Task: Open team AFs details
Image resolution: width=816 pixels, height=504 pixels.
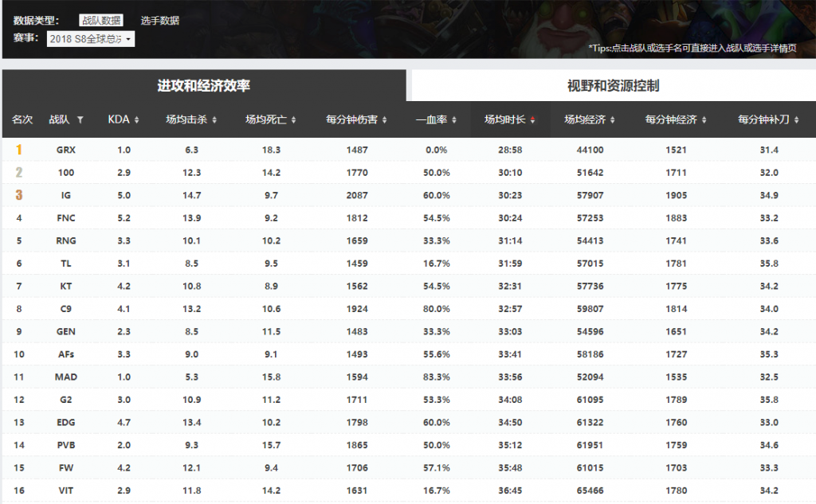Action: point(66,354)
